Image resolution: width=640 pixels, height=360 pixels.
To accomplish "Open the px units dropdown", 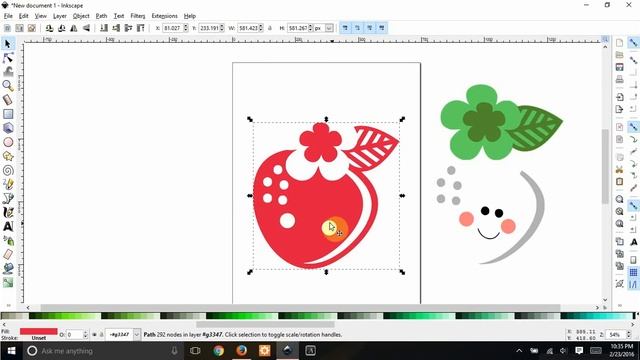I will tap(329, 28).
